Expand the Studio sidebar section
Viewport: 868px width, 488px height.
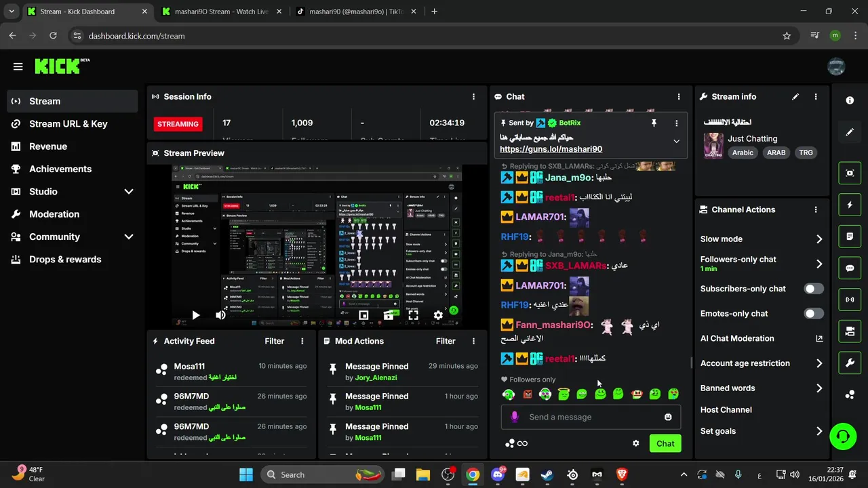tap(128, 192)
